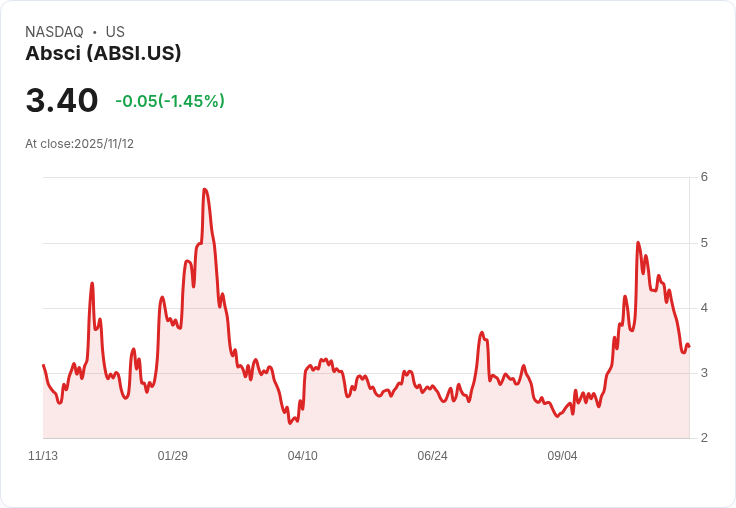The image size is (736, 508).
Task: Select the 2 price axis label
Action: (x=704, y=438)
